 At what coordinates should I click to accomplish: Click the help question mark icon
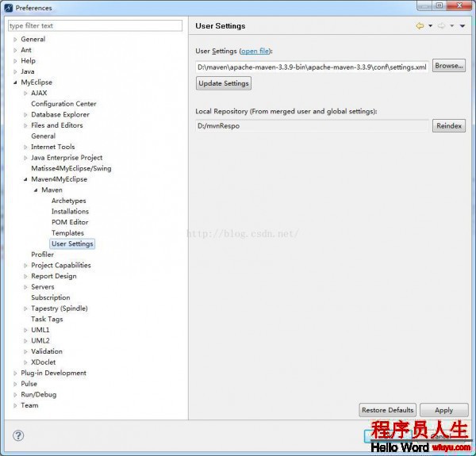pyautogui.click(x=18, y=435)
